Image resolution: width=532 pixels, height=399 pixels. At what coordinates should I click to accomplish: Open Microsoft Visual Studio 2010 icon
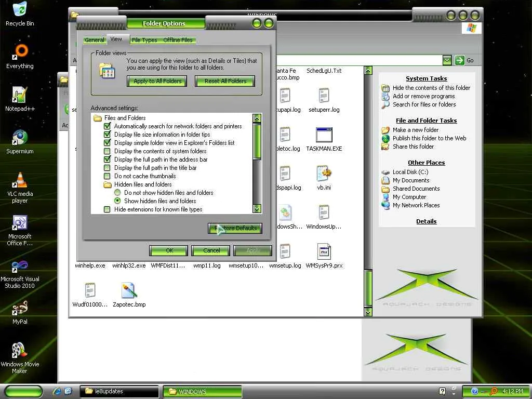(20, 265)
